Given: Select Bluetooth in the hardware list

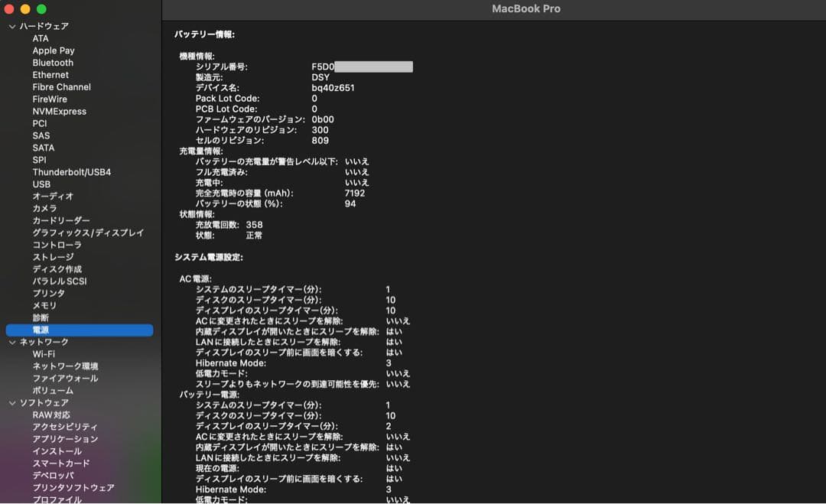Looking at the screenshot, I should 52,62.
